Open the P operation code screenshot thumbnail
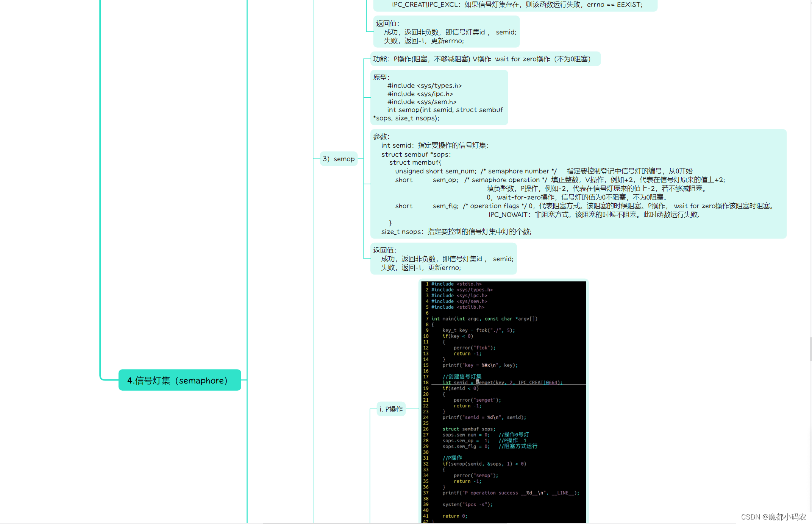 (x=503, y=402)
